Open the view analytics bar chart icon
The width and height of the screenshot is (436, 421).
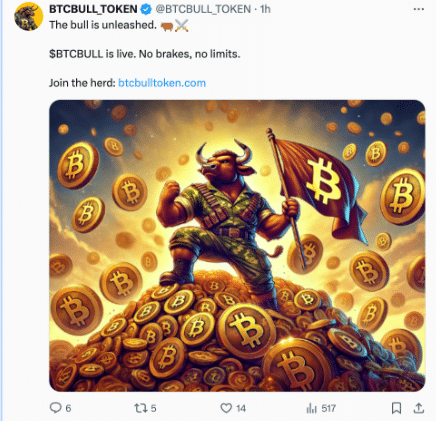click(311, 408)
